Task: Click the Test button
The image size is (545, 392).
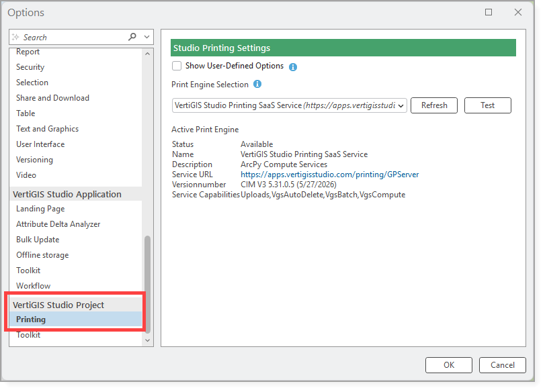Action: pos(487,105)
